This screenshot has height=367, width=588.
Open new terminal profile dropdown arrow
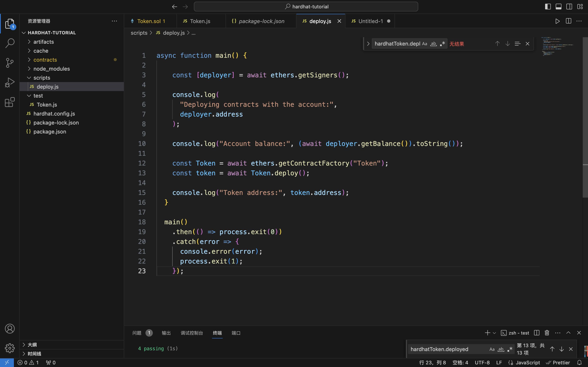tap(494, 333)
